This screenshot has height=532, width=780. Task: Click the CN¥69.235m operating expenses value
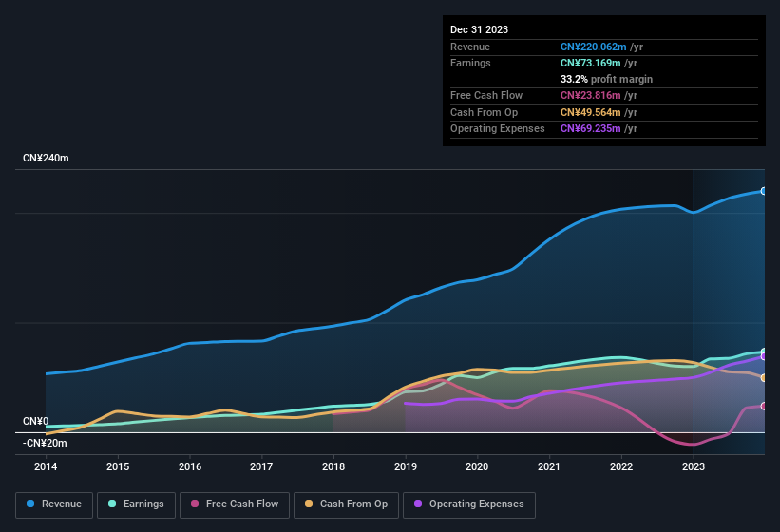pyautogui.click(x=591, y=129)
